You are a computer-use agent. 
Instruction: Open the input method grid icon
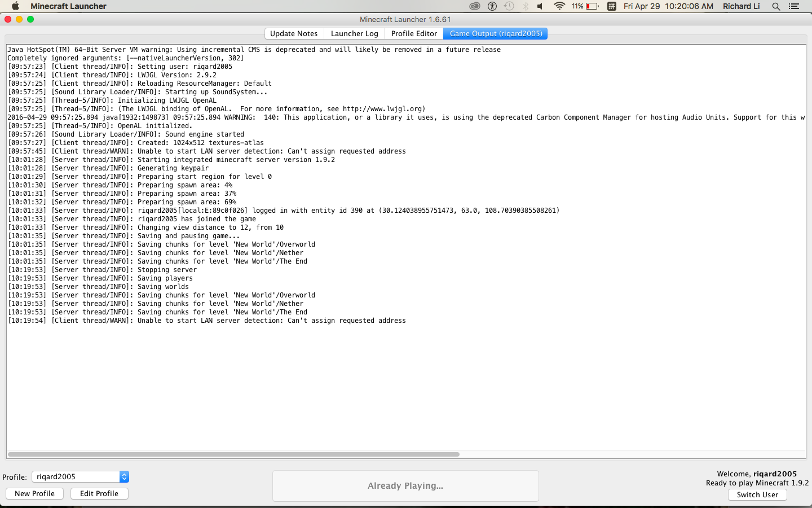coord(611,6)
